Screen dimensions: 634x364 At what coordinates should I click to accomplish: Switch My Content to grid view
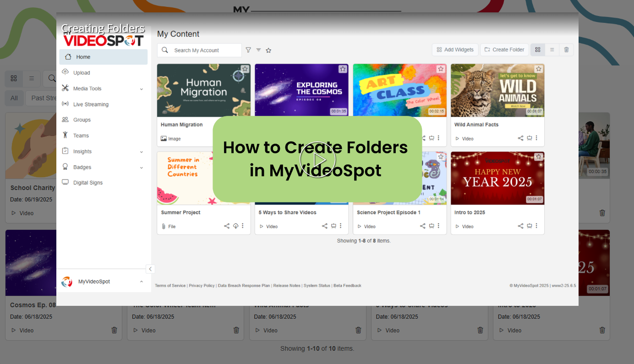click(538, 49)
